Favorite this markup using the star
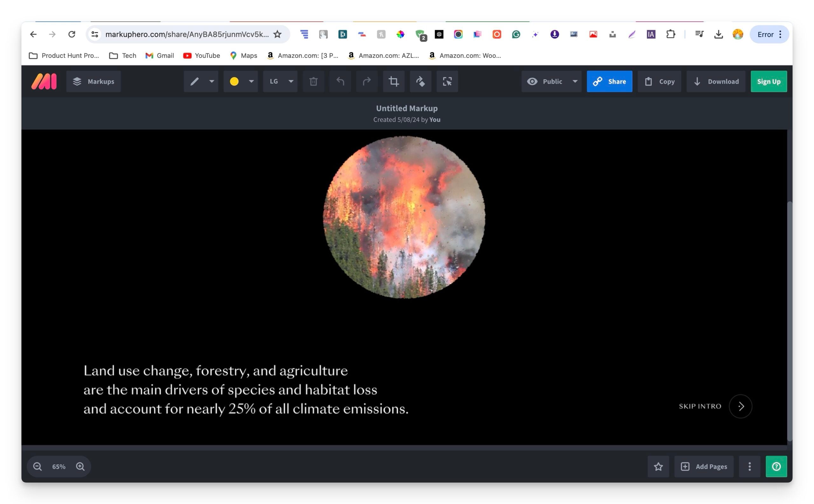 658,466
